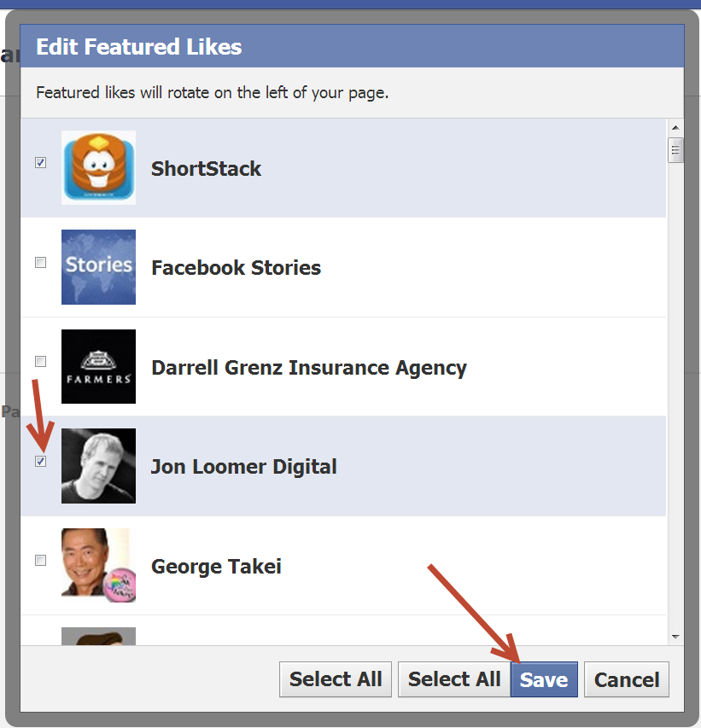Uncheck the Jon Loomer Digital checkbox
This screenshot has height=728, width=701.
tap(41, 461)
